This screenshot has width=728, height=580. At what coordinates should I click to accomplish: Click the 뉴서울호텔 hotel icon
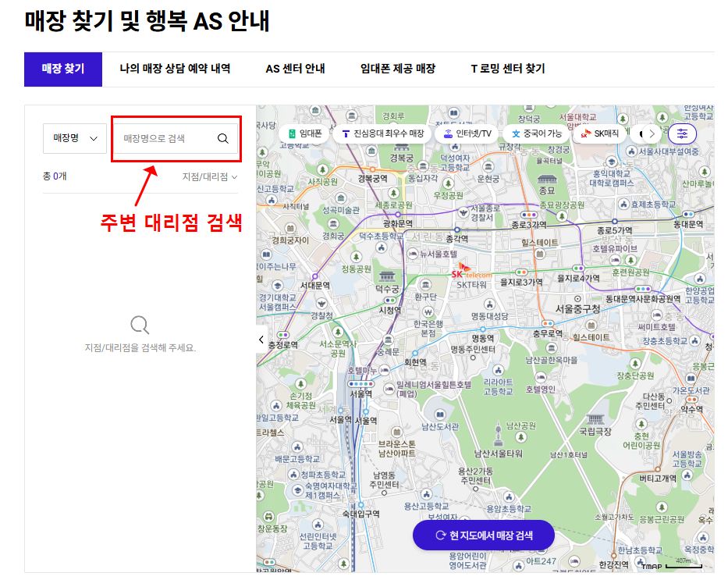(412, 254)
